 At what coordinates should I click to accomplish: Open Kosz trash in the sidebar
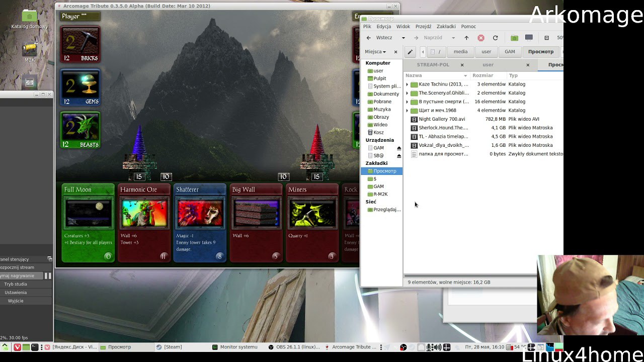[x=378, y=132]
